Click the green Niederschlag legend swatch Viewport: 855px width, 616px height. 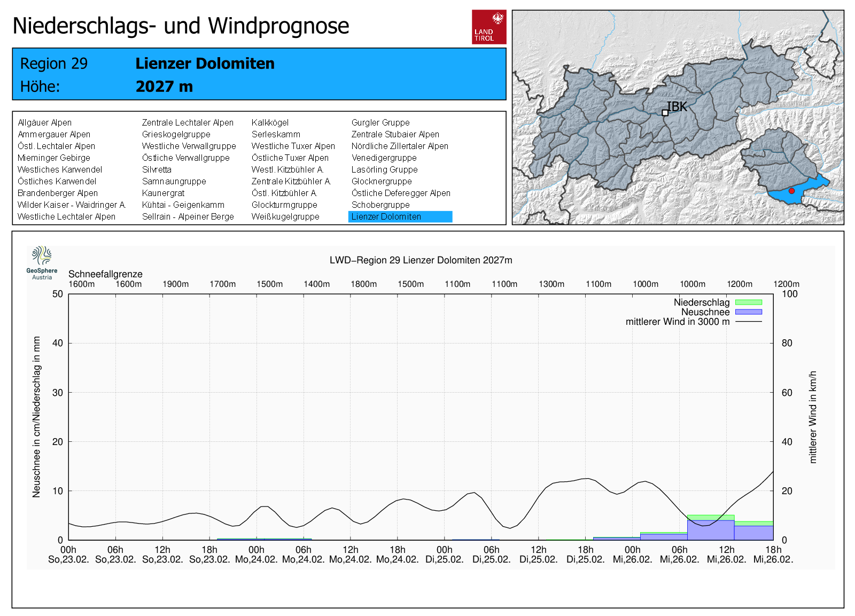[x=748, y=302]
